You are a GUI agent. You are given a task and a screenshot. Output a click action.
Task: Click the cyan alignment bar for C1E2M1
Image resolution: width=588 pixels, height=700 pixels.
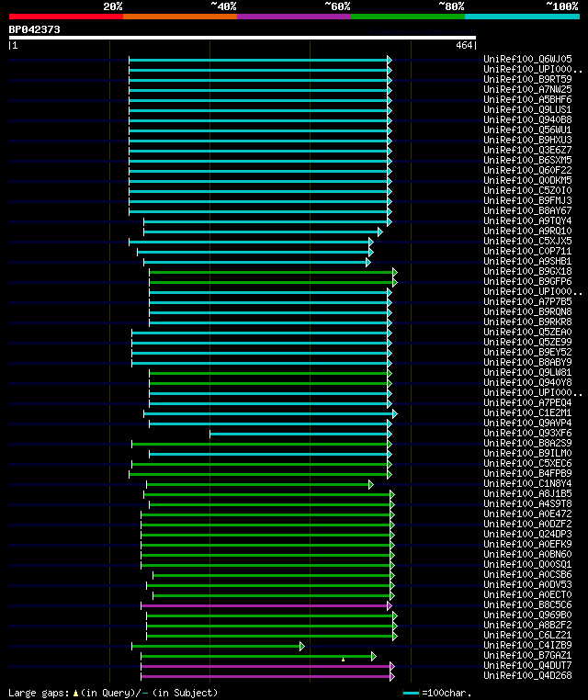click(x=270, y=413)
